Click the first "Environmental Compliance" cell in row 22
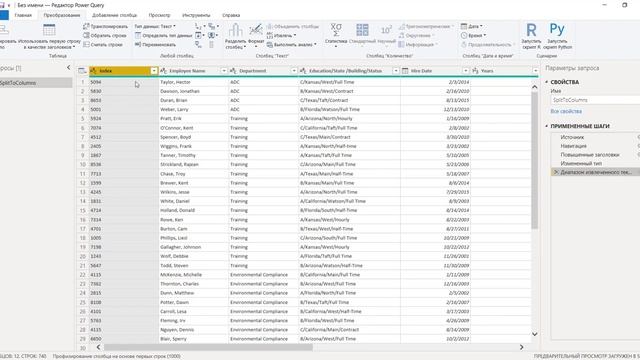The width and height of the screenshot is (640, 360). coord(264,275)
